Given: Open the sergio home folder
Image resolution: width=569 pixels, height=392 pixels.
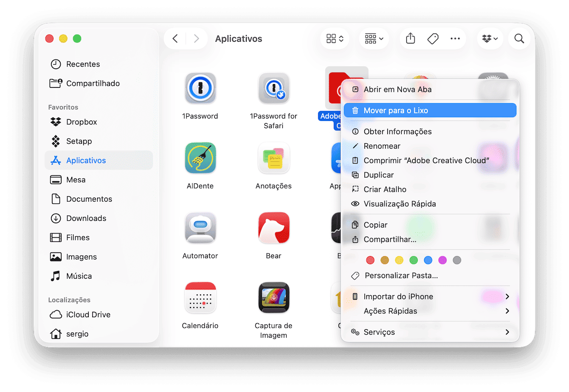Looking at the screenshot, I should coord(99,334).
